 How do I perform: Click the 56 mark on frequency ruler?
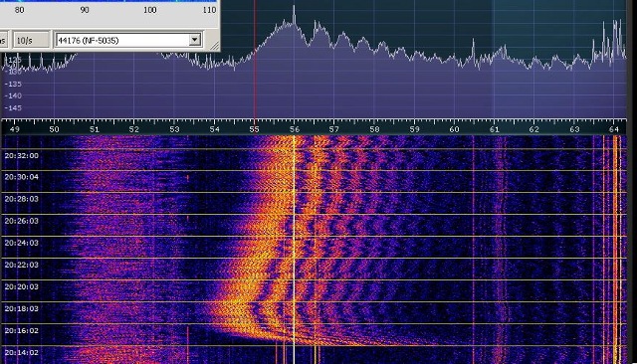pyautogui.click(x=295, y=129)
